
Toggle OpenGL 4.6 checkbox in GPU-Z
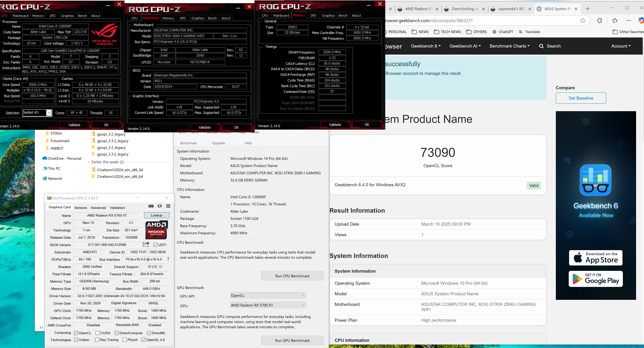(x=144, y=340)
